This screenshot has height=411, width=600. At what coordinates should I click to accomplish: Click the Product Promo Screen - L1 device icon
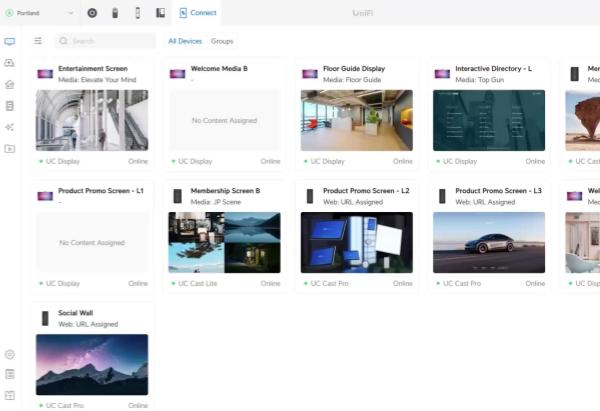pyautogui.click(x=45, y=196)
